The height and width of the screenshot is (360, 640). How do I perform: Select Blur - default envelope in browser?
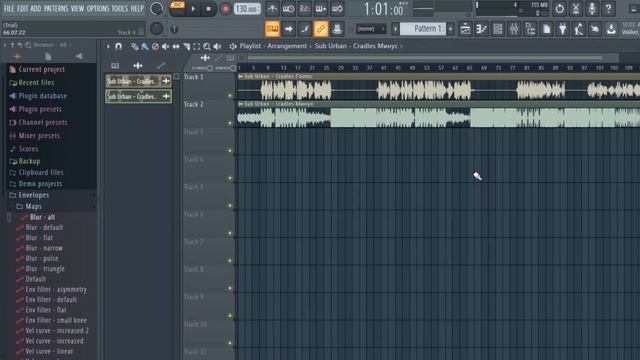pyautogui.click(x=44, y=228)
